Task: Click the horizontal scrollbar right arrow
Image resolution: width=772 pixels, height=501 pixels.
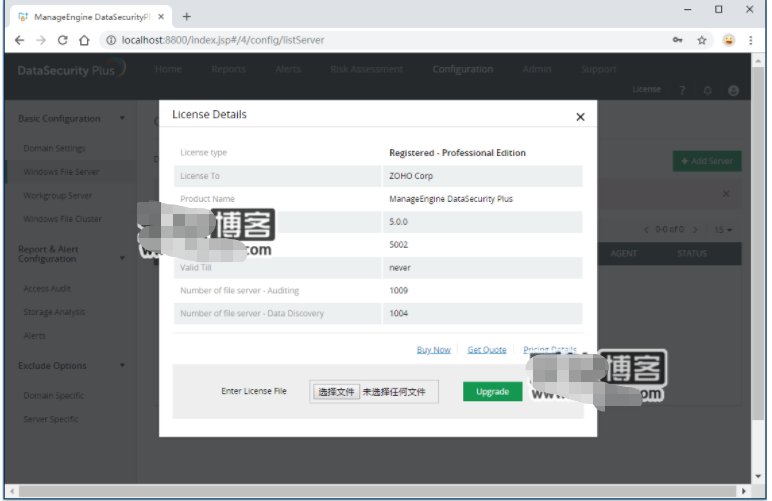Action: [x=743, y=491]
